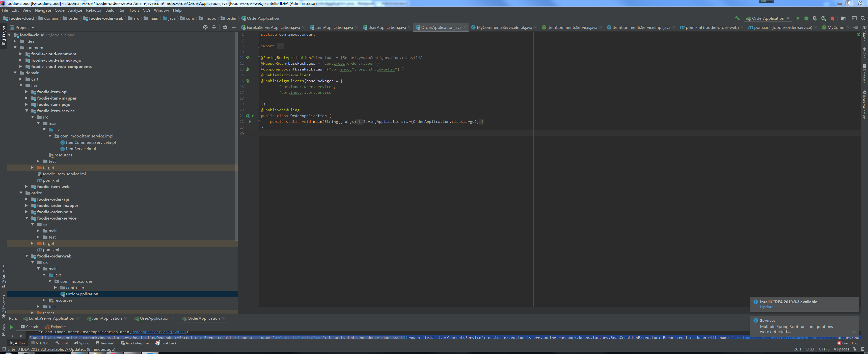
Task: Open the Database tool window
Action: (865, 74)
